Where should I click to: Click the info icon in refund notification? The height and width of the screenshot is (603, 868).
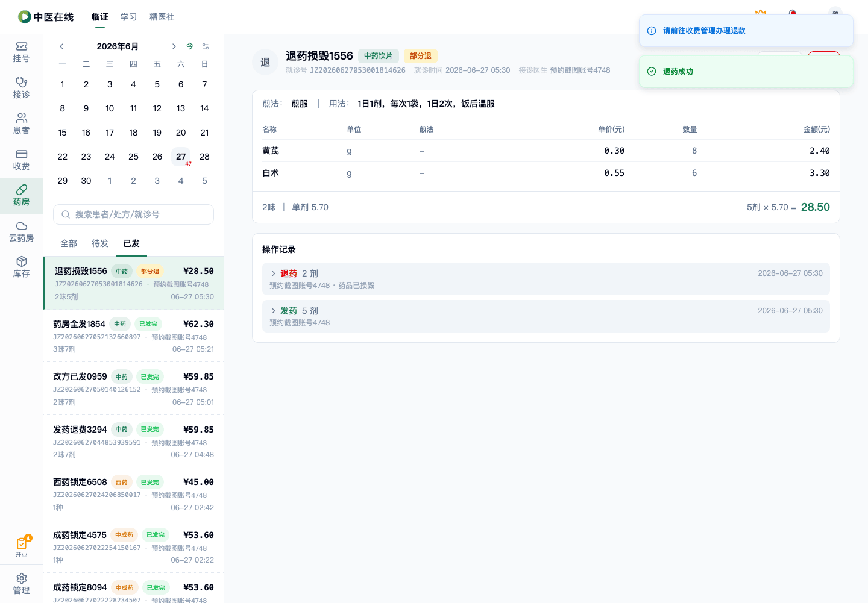(652, 31)
